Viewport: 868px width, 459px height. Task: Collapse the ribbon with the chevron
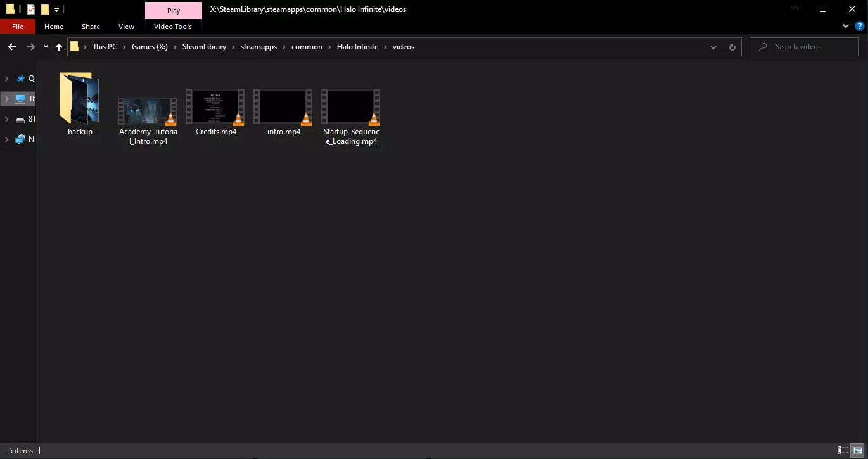(846, 27)
